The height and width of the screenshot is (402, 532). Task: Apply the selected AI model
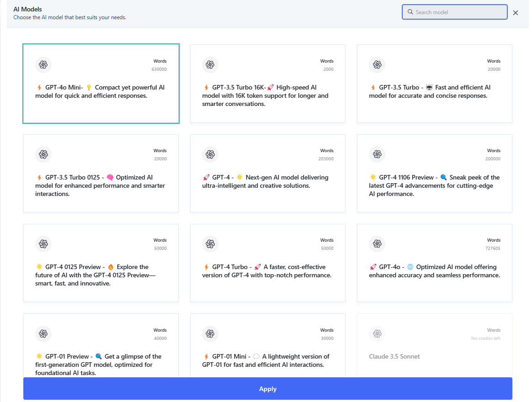pyautogui.click(x=268, y=389)
